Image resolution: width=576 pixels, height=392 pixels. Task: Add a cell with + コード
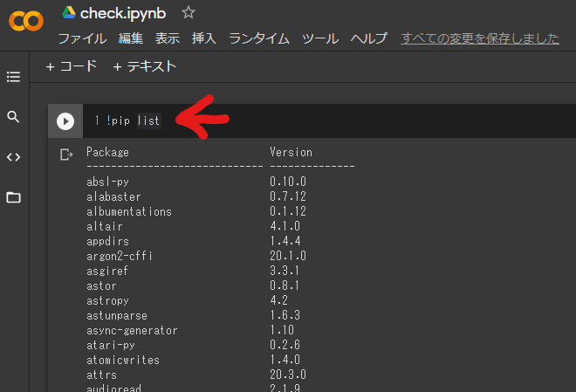72,66
